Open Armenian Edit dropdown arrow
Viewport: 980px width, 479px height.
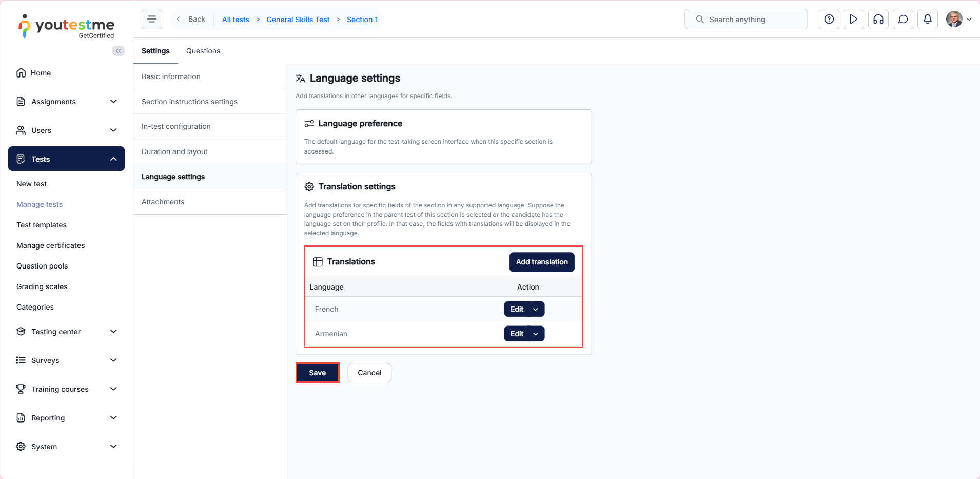[536, 334]
